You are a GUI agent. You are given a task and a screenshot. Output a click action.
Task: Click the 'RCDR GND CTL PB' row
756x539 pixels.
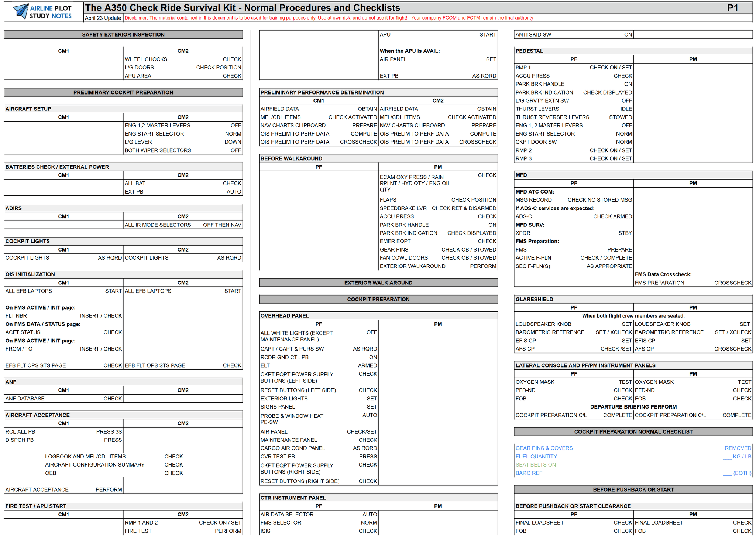[319, 357]
